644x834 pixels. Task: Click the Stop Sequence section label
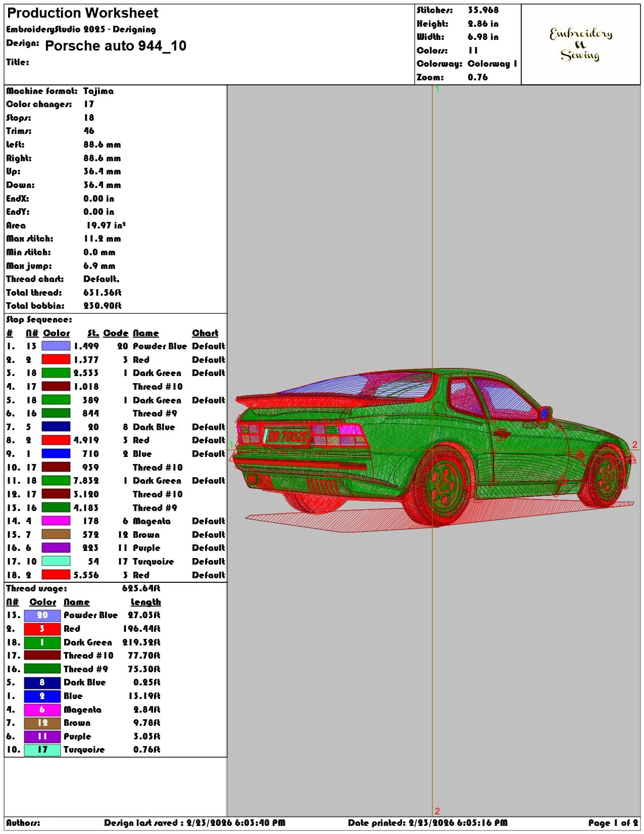pyautogui.click(x=39, y=319)
